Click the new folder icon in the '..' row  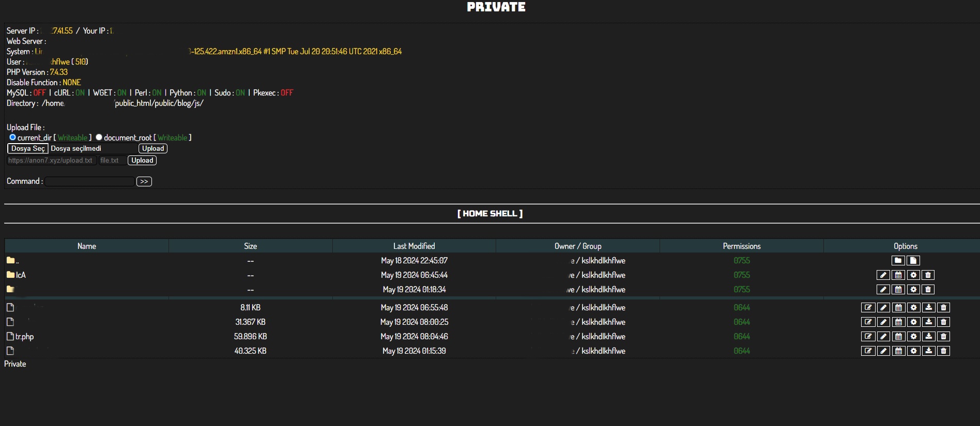tap(898, 261)
